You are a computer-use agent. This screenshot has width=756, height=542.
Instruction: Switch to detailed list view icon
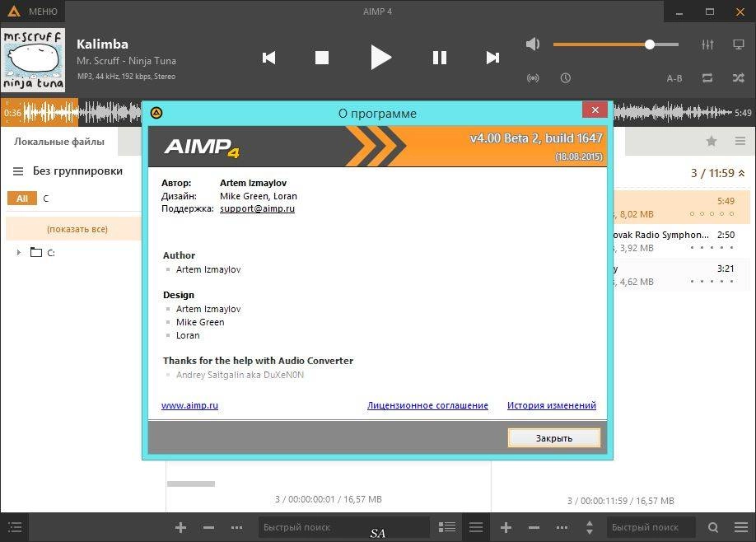point(447,527)
